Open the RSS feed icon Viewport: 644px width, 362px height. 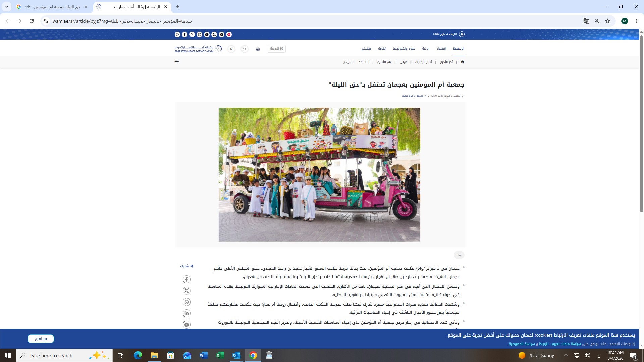[214, 34]
